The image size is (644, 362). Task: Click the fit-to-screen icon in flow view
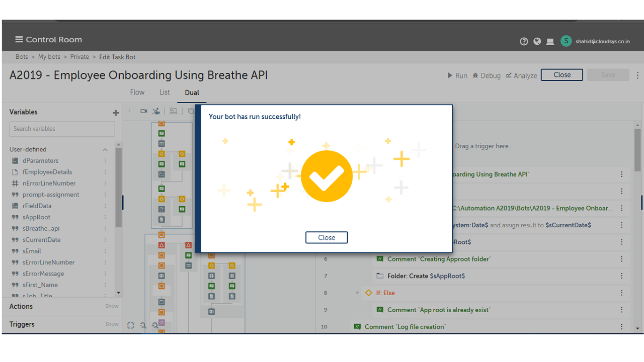pos(131,325)
